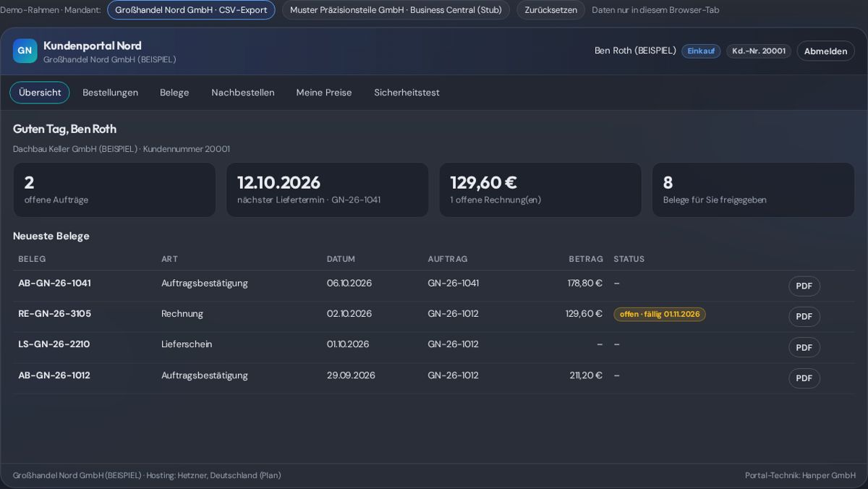Viewport: 868px width, 489px height.
Task: Click the GN portal logo icon
Action: (25, 51)
